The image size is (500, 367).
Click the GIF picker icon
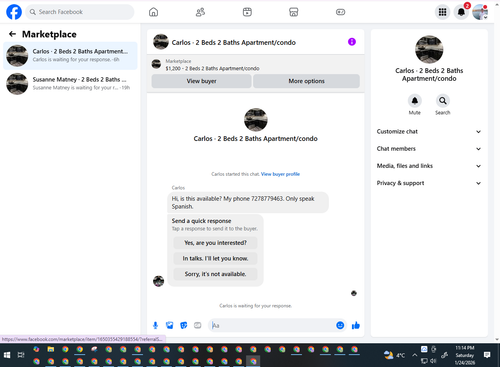pos(197,325)
